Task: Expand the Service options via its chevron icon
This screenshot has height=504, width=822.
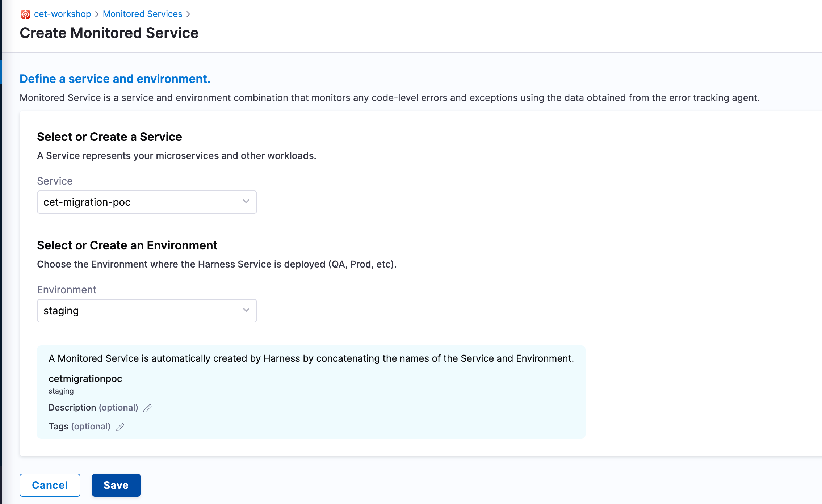Action: [246, 202]
